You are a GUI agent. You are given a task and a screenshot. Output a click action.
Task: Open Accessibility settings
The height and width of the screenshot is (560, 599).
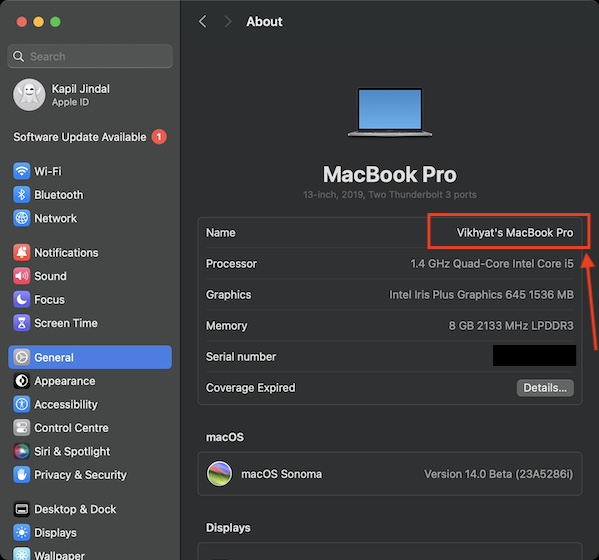[x=90, y=404]
